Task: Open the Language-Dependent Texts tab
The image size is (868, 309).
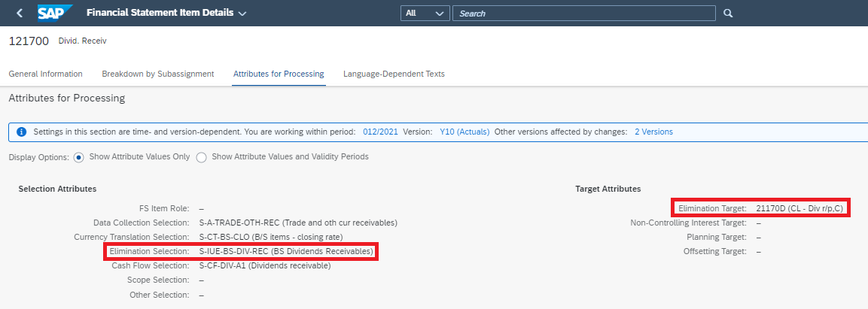Action: click(394, 74)
